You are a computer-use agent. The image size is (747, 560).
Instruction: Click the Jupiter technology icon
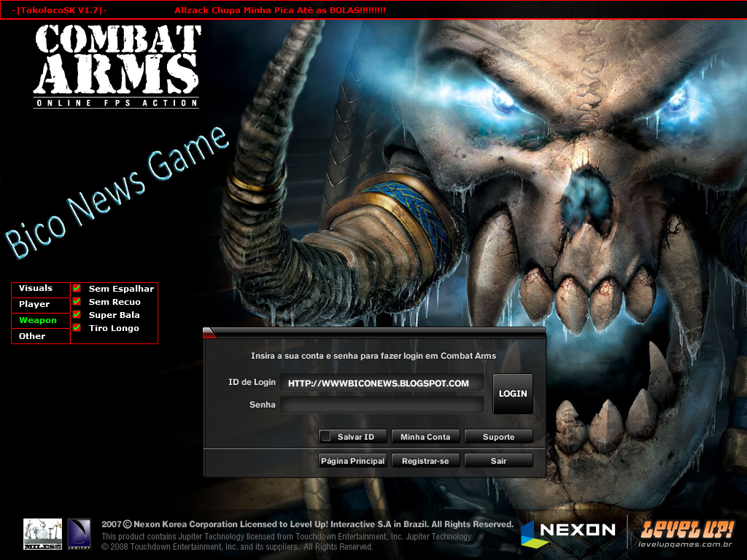79,534
